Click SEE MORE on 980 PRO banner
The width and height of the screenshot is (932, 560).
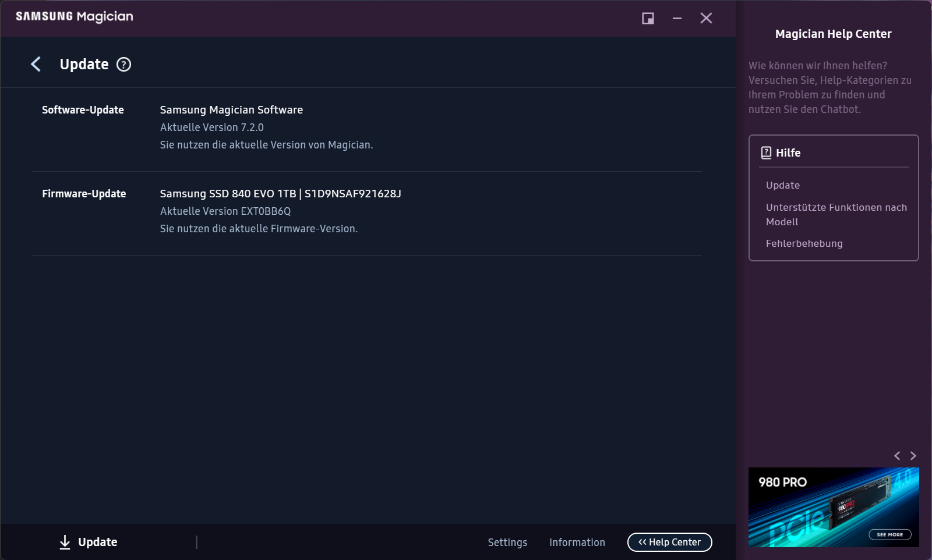coord(890,534)
